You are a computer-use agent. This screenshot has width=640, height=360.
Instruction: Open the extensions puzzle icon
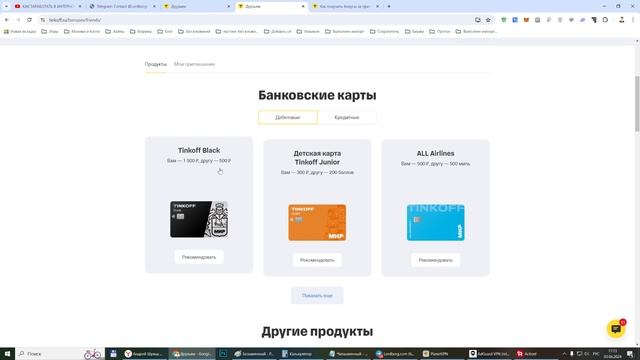(x=605, y=20)
